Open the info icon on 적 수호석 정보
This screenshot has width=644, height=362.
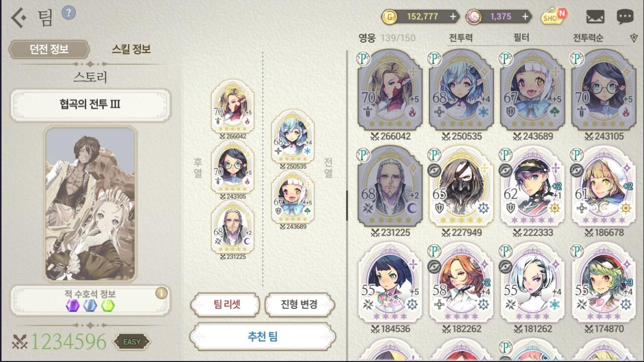(161, 293)
